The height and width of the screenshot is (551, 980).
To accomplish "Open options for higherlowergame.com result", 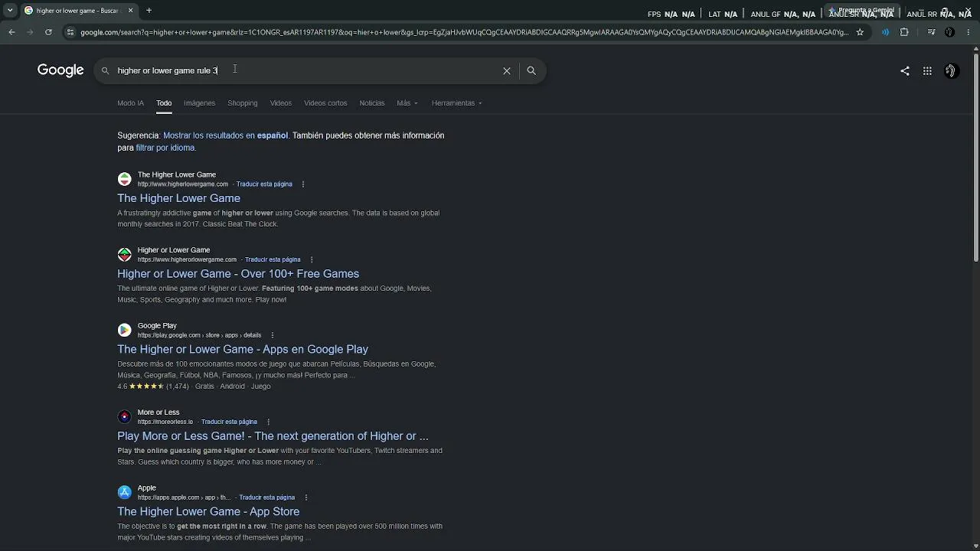I will point(303,184).
